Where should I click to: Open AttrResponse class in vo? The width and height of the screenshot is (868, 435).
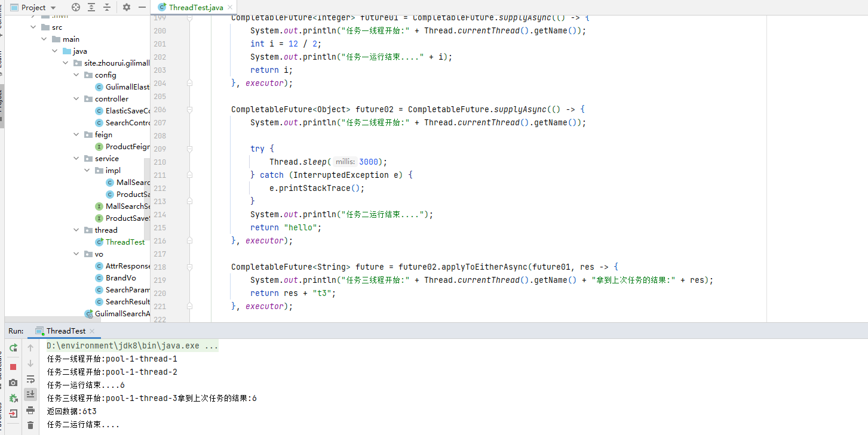click(122, 266)
